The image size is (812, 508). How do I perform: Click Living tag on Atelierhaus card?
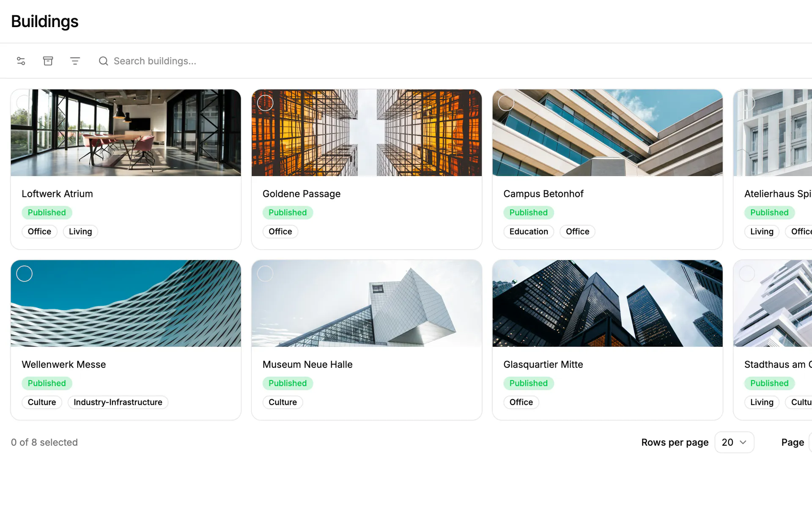pos(762,232)
